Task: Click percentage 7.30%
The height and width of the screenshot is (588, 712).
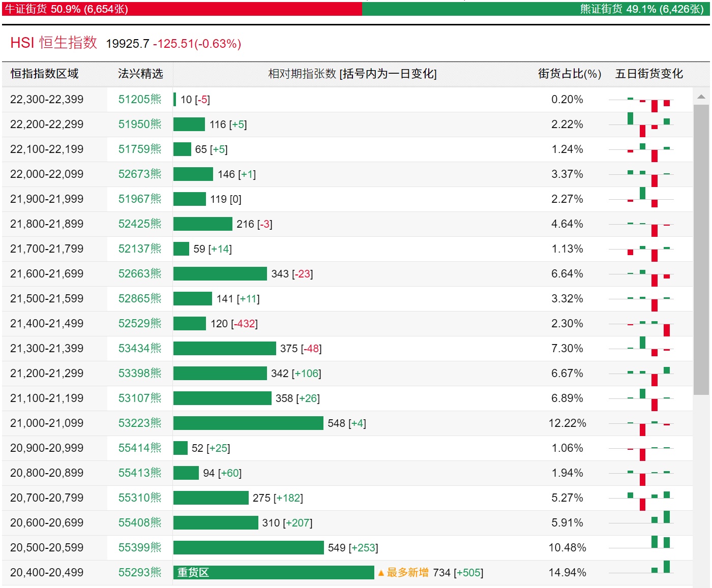Action: click(x=567, y=348)
